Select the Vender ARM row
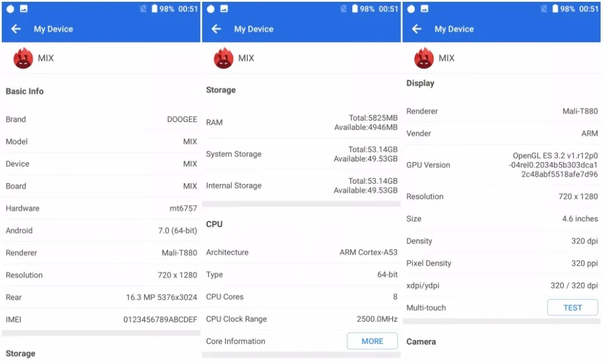 click(x=502, y=133)
